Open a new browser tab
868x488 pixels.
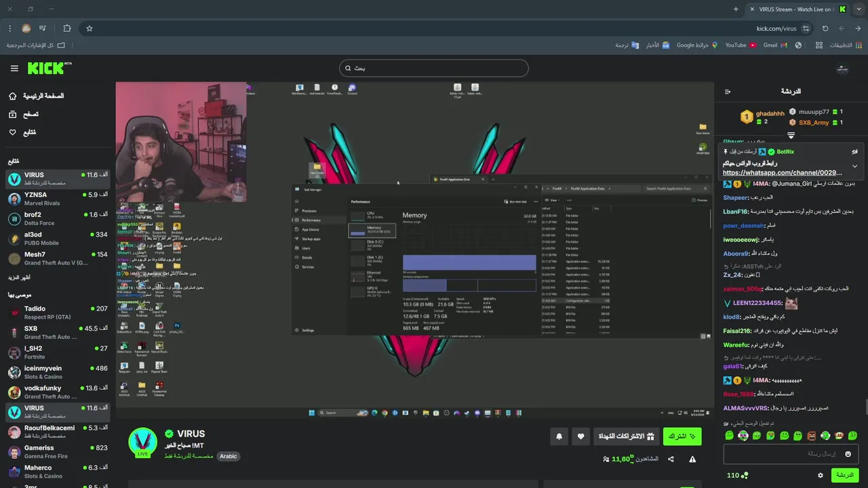coord(736,9)
